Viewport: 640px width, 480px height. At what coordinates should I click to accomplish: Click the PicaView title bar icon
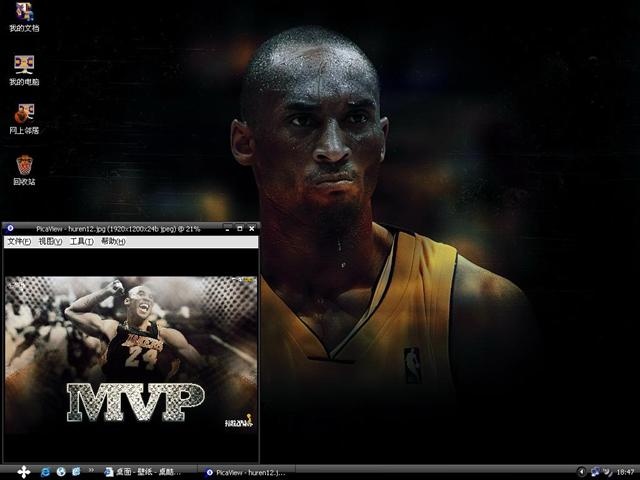tap(10, 229)
